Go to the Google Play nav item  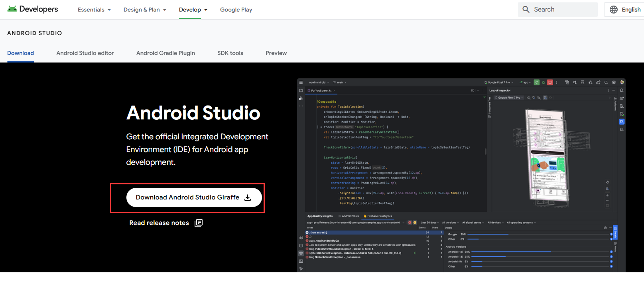[236, 10]
